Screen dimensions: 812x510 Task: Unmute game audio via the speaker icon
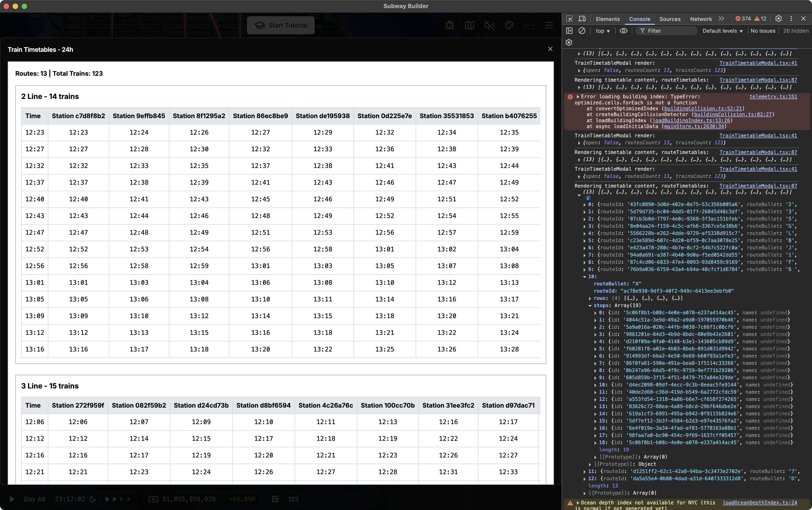(489, 25)
